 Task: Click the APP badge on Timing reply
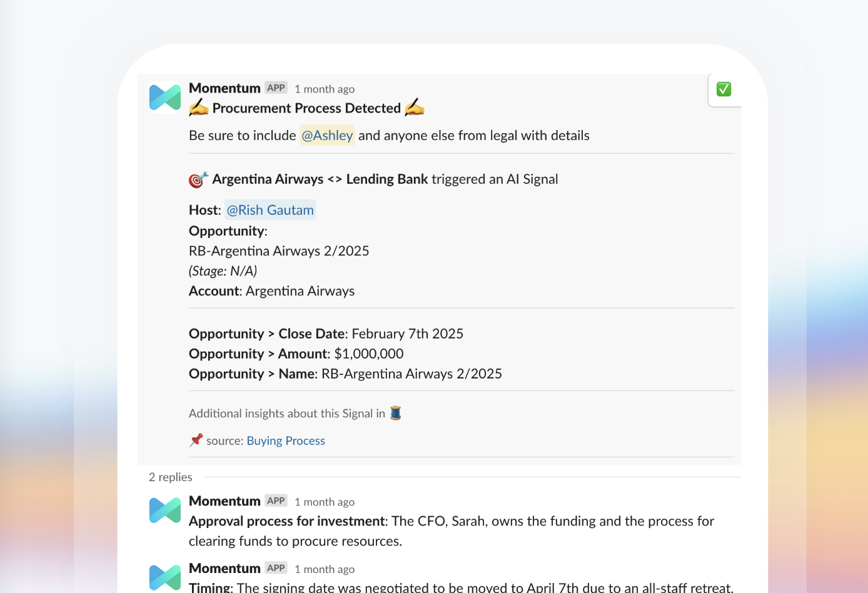(276, 568)
